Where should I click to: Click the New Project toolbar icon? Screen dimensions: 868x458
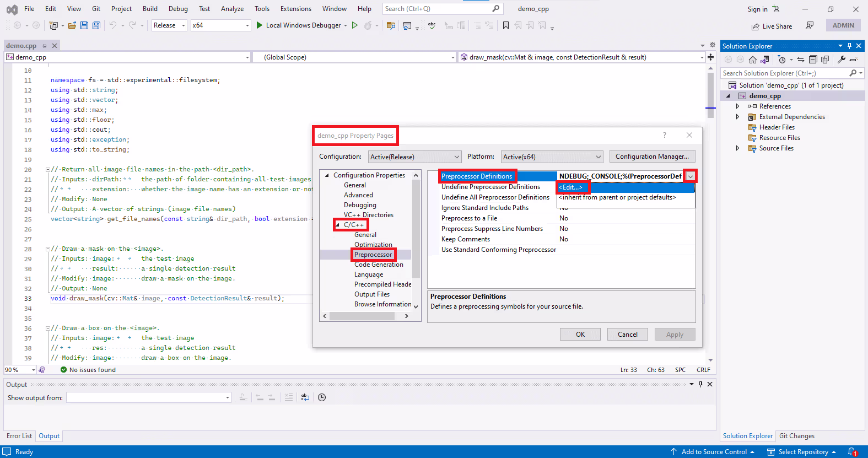coord(53,25)
